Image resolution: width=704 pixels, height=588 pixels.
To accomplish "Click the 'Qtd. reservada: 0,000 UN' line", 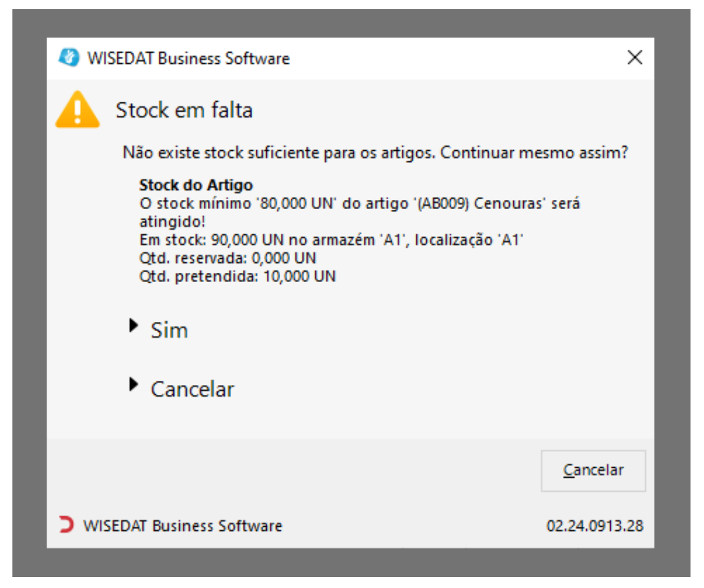I will pyautogui.click(x=228, y=258).
